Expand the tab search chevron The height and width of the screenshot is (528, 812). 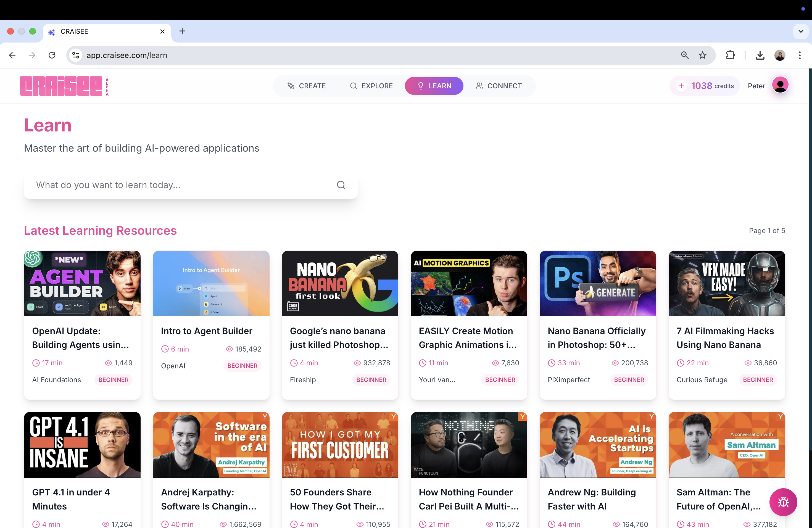tap(800, 31)
